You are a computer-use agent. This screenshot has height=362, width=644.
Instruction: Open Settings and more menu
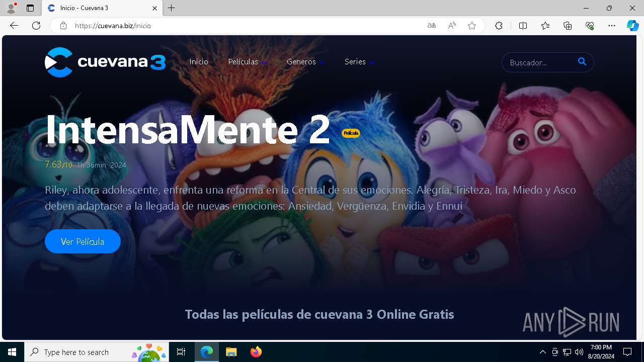tap(612, 26)
